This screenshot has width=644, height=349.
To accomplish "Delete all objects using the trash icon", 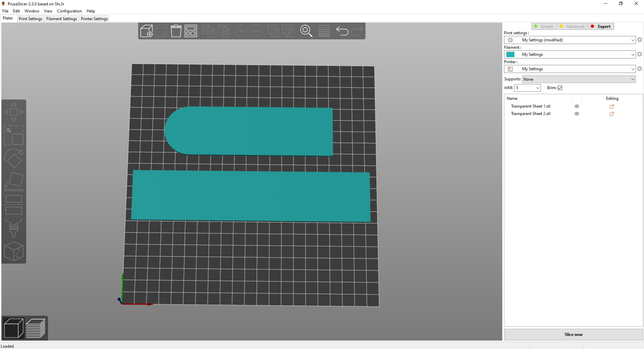I will (176, 31).
